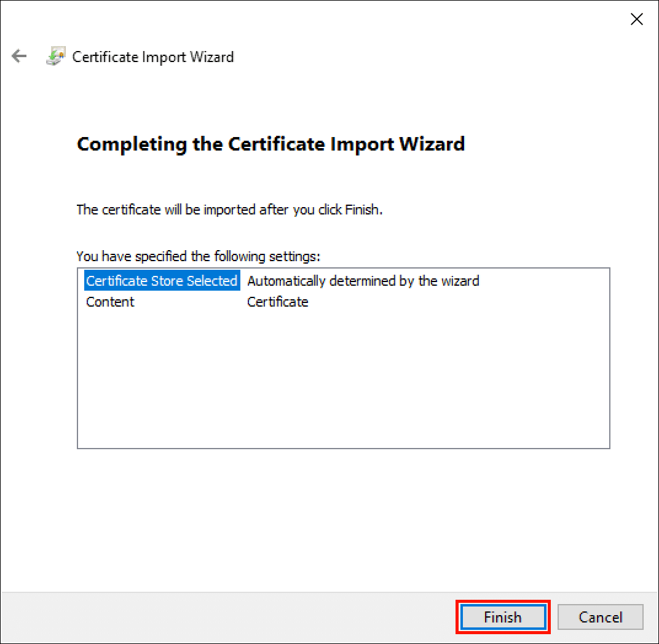The width and height of the screenshot is (659, 644).
Task: Click the 'Certificate Import Wizard' title text
Action: coord(153,57)
